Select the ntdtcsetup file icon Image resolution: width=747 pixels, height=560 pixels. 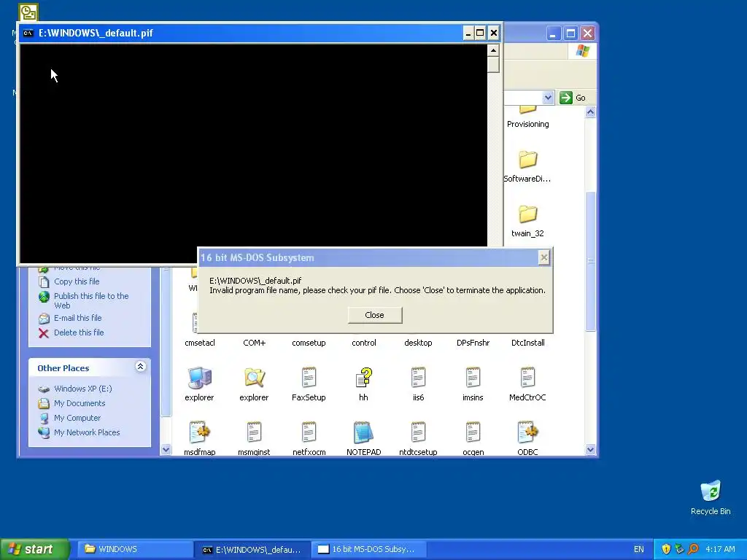[x=418, y=433]
